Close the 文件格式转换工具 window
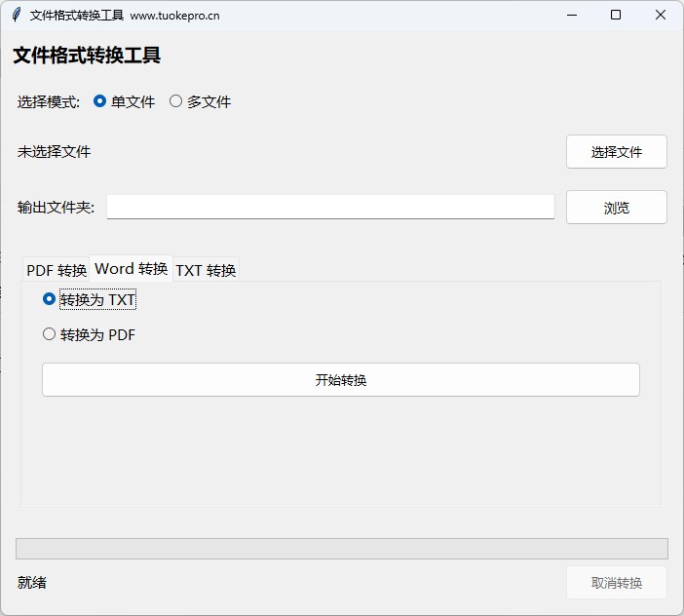The image size is (684, 616). coord(660,15)
